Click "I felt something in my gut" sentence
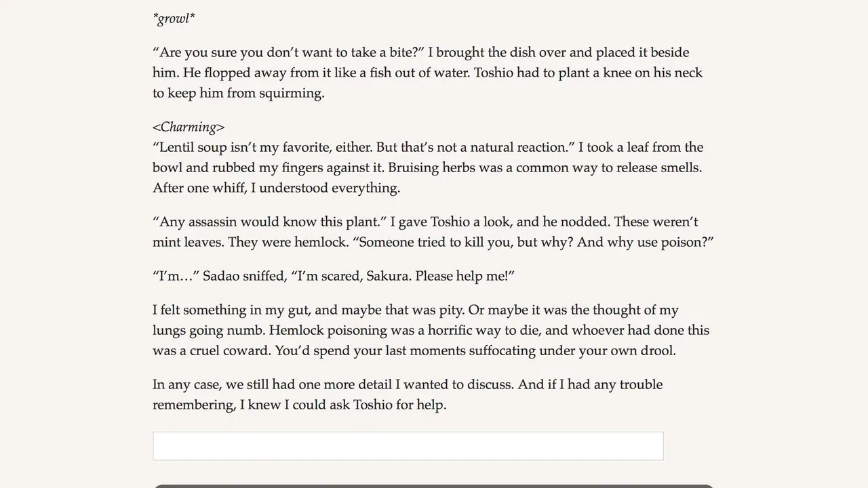 [x=231, y=310]
